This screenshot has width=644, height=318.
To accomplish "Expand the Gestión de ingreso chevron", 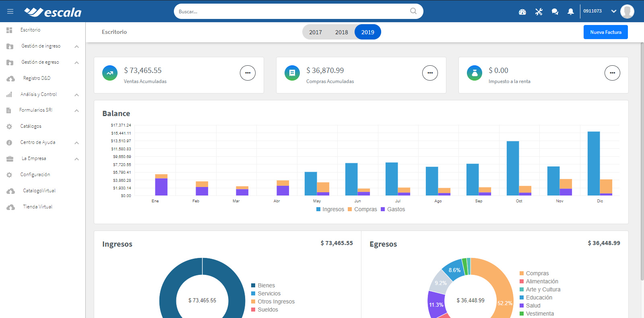I will [76, 47].
